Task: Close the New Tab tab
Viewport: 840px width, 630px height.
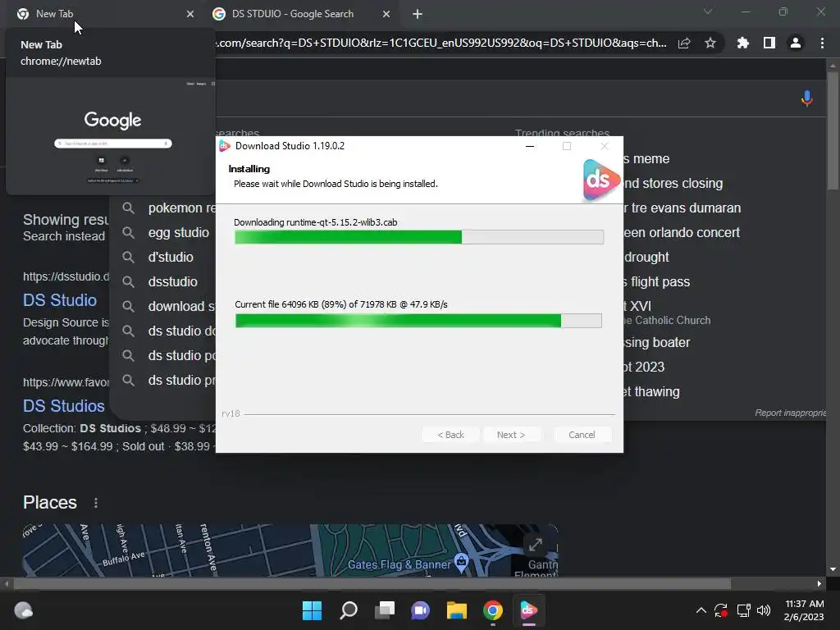Action: point(190,14)
